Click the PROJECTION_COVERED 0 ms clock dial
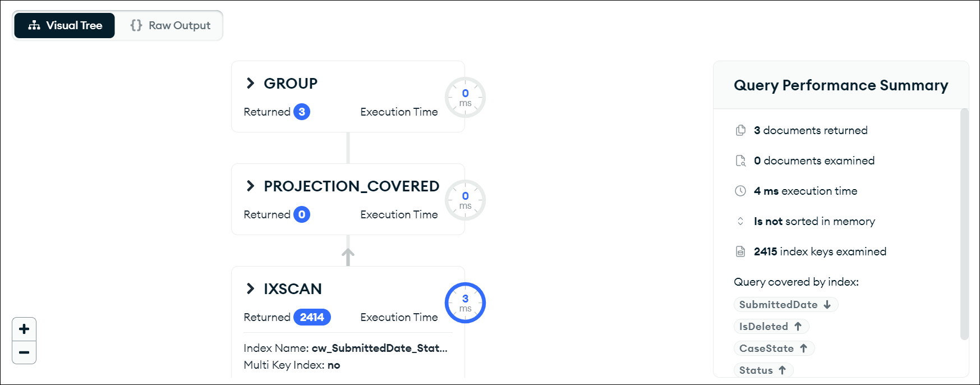This screenshot has width=980, height=385. point(465,200)
